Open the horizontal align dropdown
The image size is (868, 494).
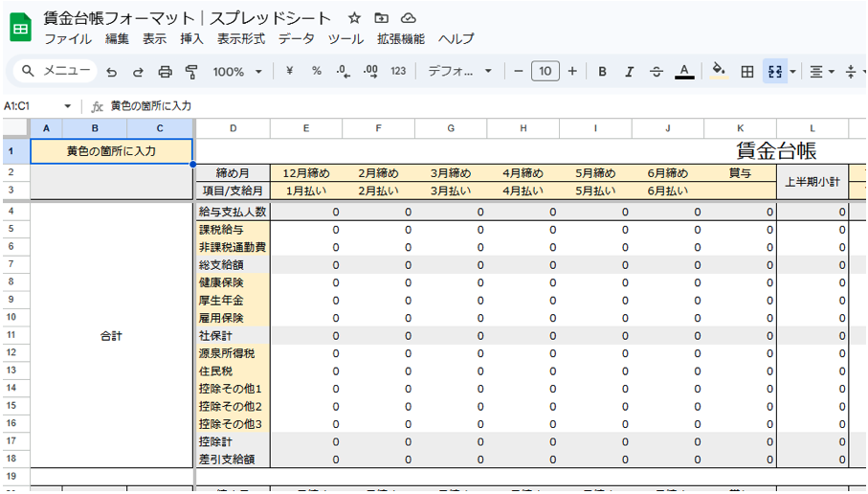tap(821, 72)
